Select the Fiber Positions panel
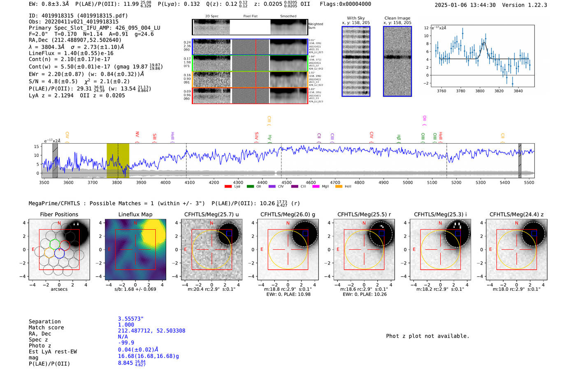The width and height of the screenshot is (576, 392). [59, 250]
